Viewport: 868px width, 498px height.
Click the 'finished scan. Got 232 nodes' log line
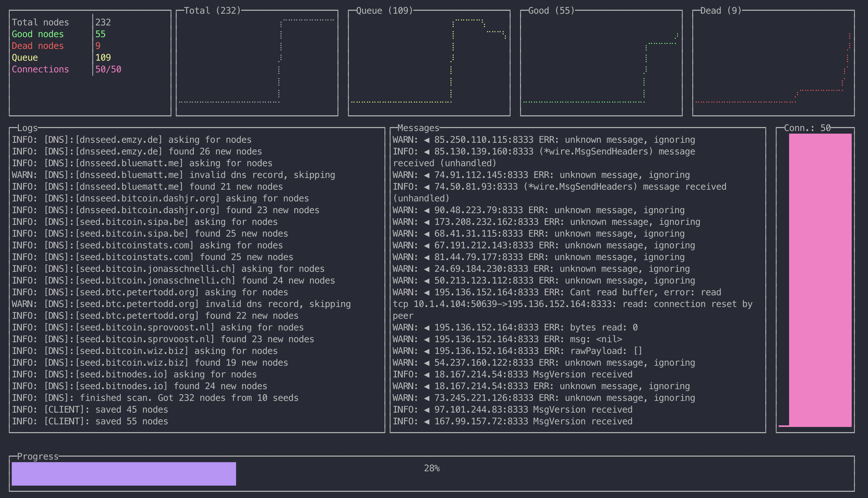155,398
